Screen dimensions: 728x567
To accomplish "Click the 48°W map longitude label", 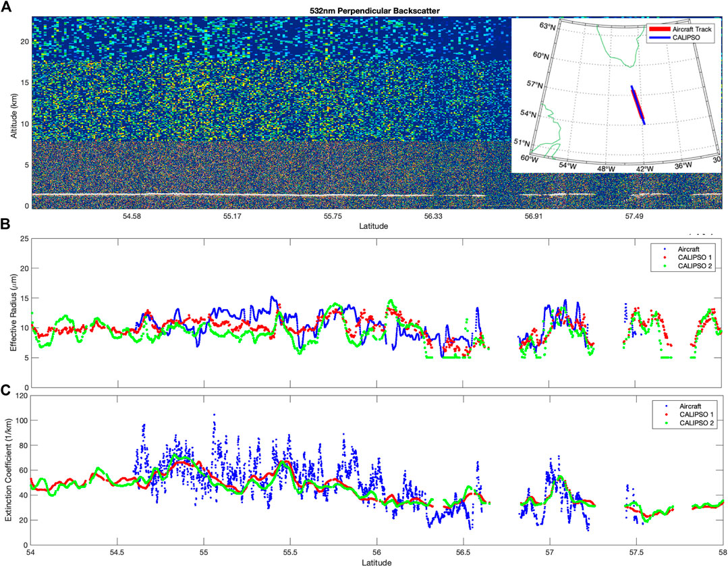I will click(606, 169).
